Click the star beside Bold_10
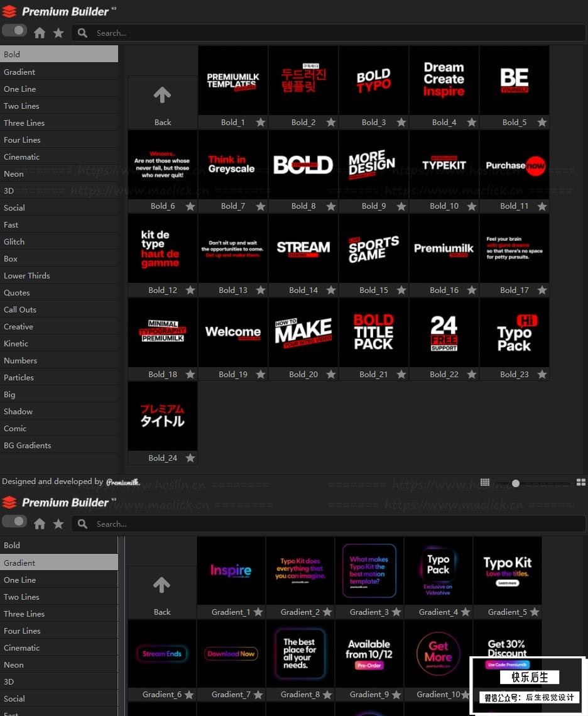 click(x=472, y=206)
